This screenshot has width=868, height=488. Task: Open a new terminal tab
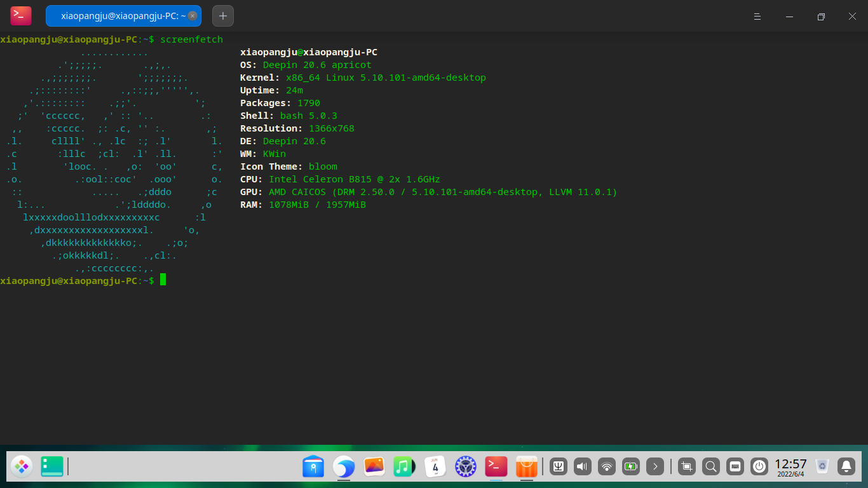222,15
